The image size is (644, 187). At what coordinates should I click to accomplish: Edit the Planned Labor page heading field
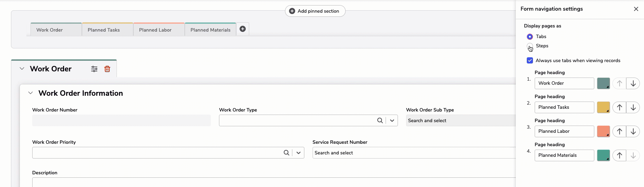564,131
